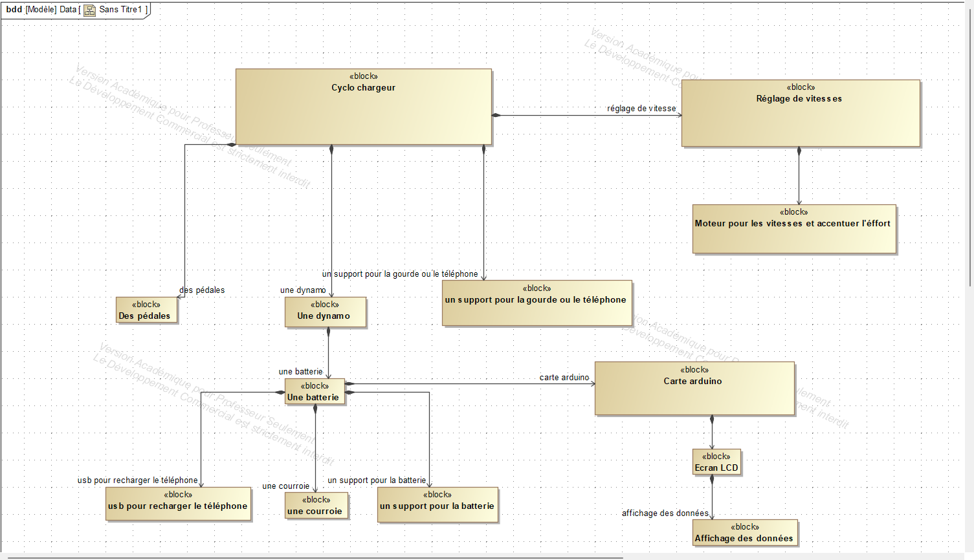
Task: Click the horizontal scrollbar at the bottom
Action: pos(311,557)
